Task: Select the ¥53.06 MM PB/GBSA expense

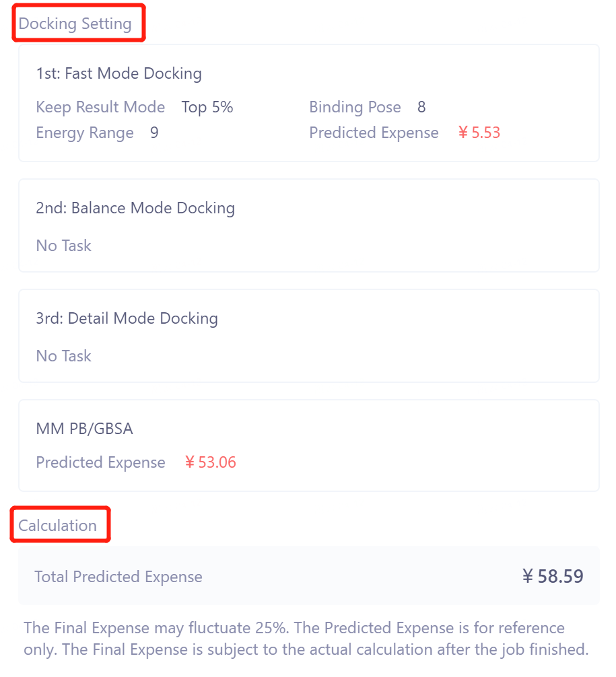Action: click(210, 462)
